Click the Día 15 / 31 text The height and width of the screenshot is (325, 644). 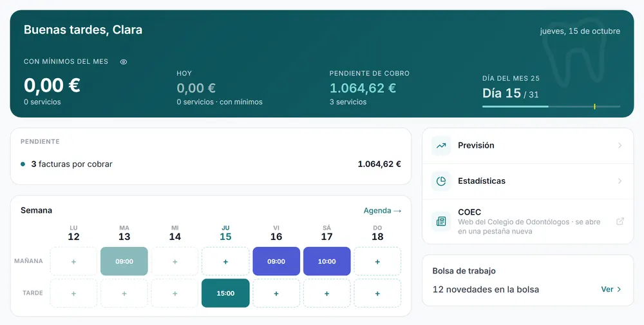[510, 94]
